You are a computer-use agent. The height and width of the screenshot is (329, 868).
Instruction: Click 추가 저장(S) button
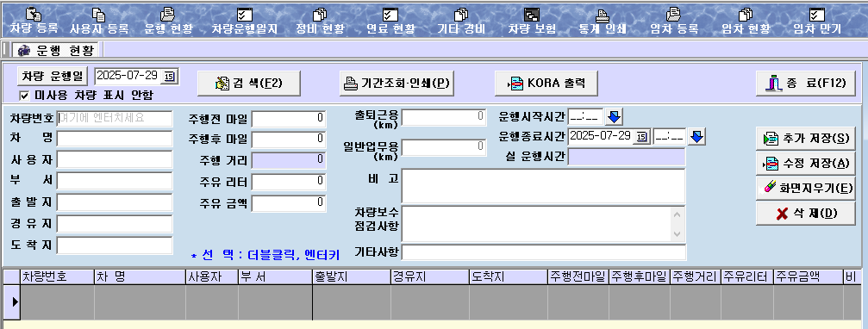pos(805,139)
